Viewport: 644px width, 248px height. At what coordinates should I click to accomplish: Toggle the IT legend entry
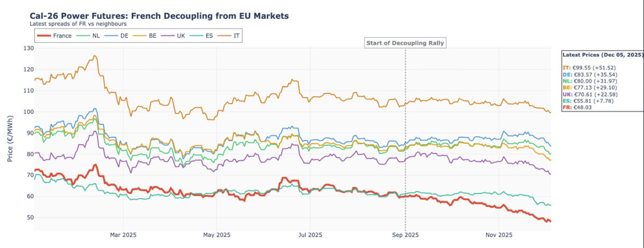pyautogui.click(x=236, y=35)
